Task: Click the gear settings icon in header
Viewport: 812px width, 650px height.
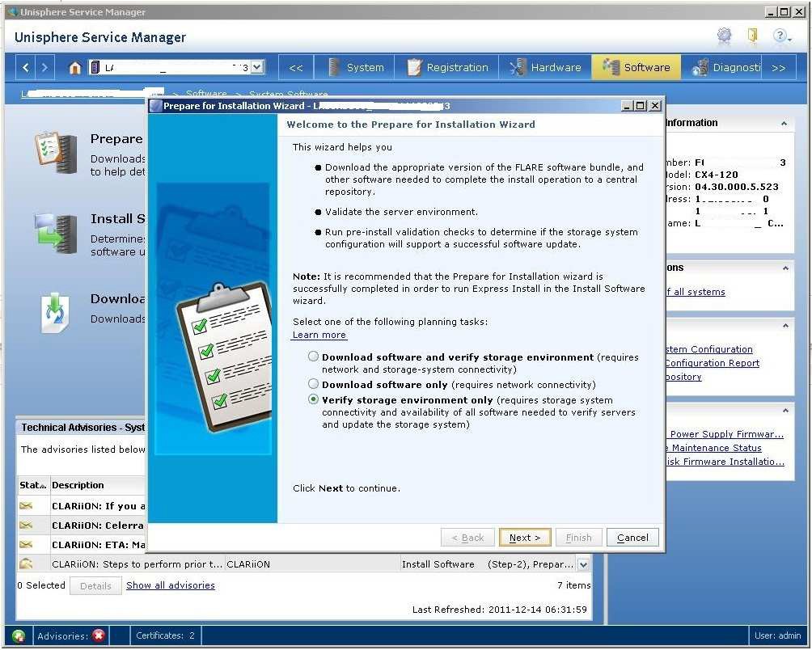Action: 724,36
